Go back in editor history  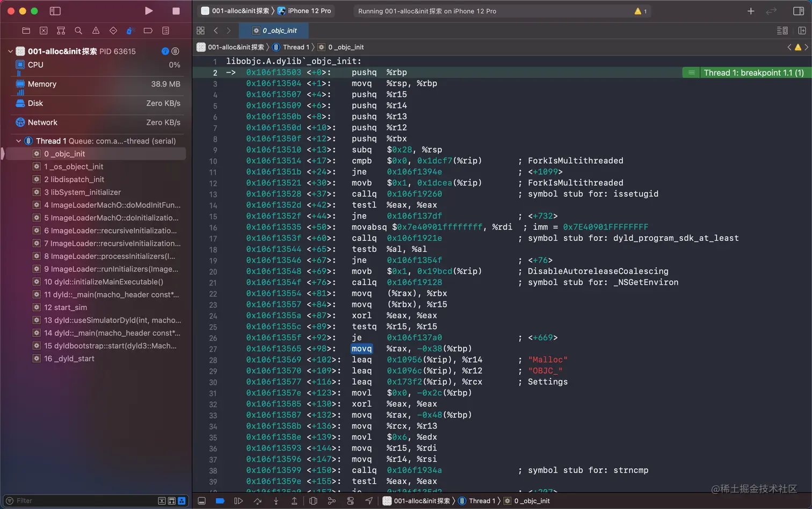[216, 31]
